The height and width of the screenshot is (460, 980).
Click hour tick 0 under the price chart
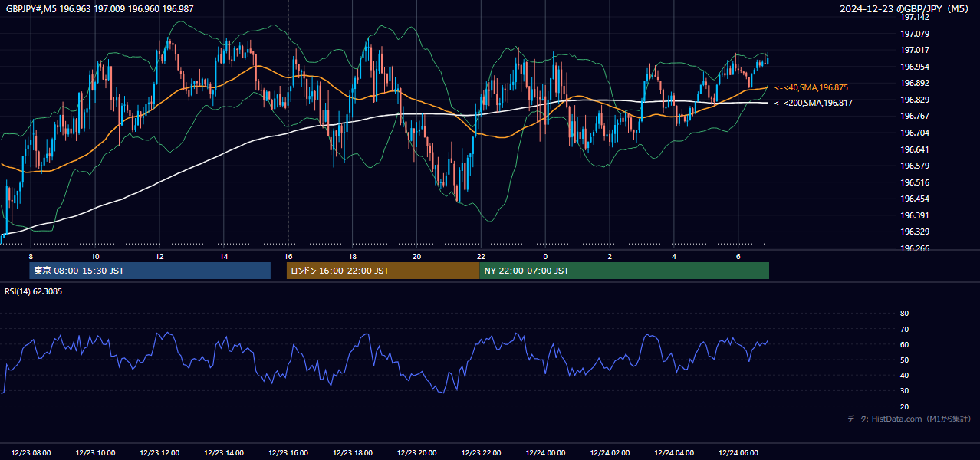tap(545, 256)
